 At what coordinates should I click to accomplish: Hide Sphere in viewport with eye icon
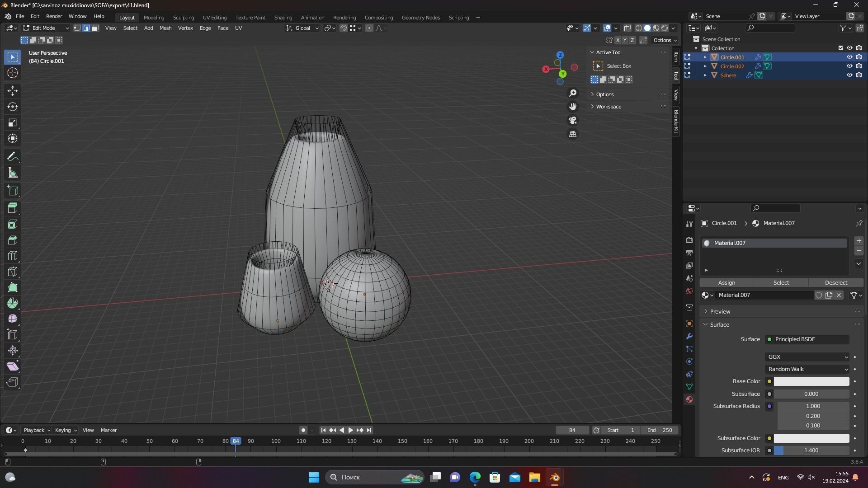point(849,75)
